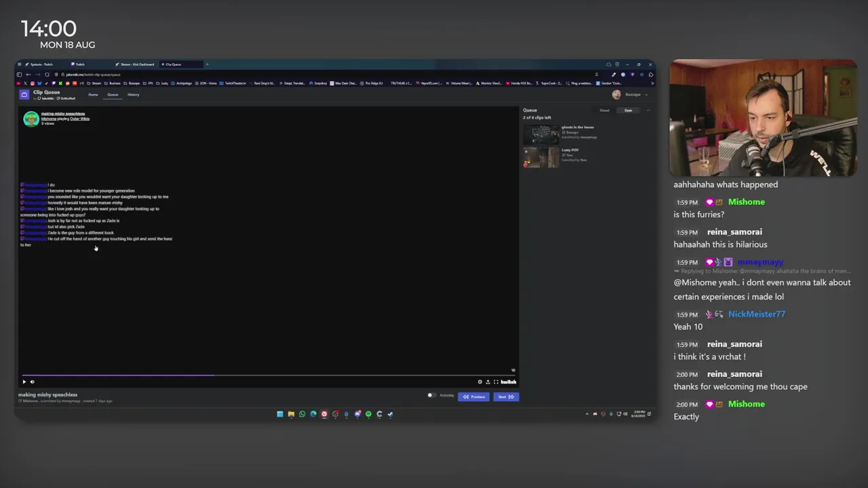Show more bookmarks overflow chevron
The height and width of the screenshot is (488, 868).
pos(652,83)
